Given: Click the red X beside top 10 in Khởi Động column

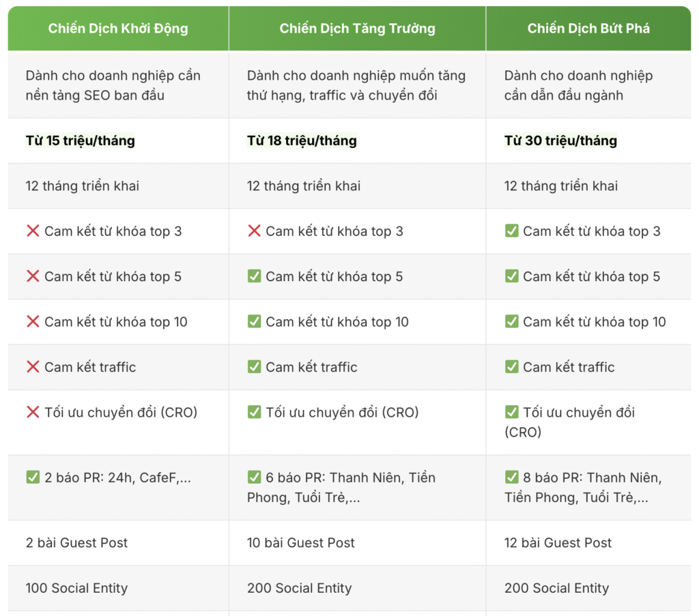Looking at the screenshot, I should pyautogui.click(x=33, y=322).
